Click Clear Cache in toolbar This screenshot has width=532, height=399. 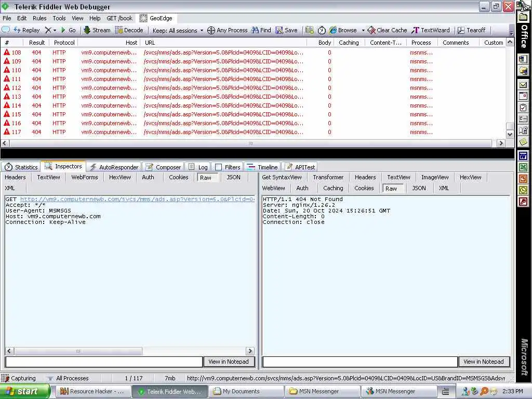click(388, 30)
